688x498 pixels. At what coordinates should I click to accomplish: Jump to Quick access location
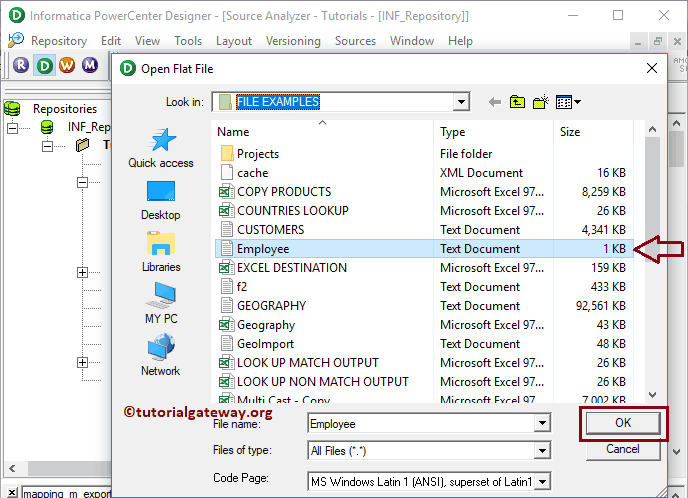pos(161,148)
